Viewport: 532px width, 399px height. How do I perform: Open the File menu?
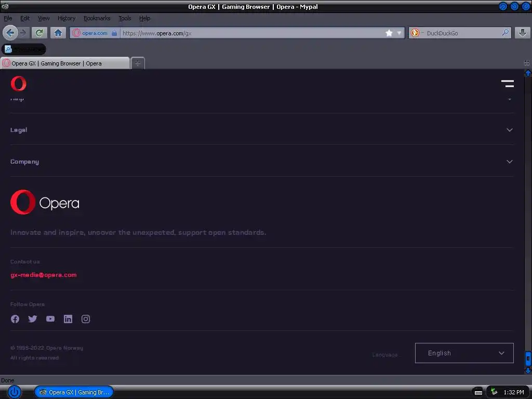click(8, 18)
